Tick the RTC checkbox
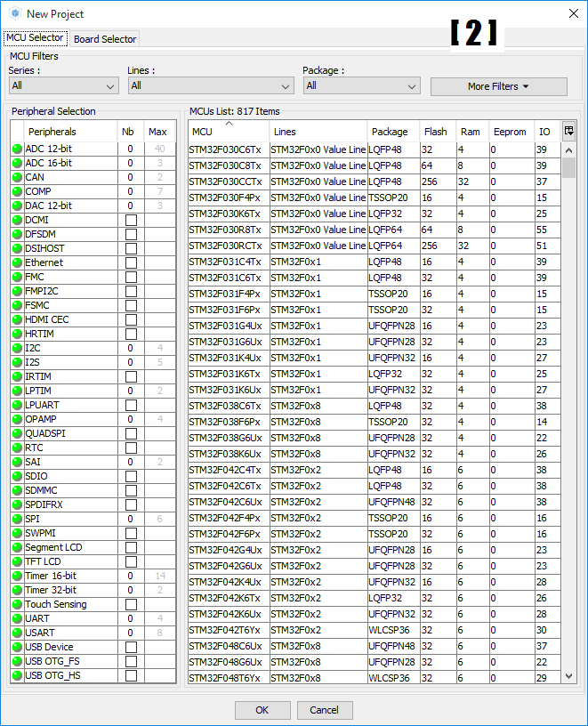 (x=131, y=448)
